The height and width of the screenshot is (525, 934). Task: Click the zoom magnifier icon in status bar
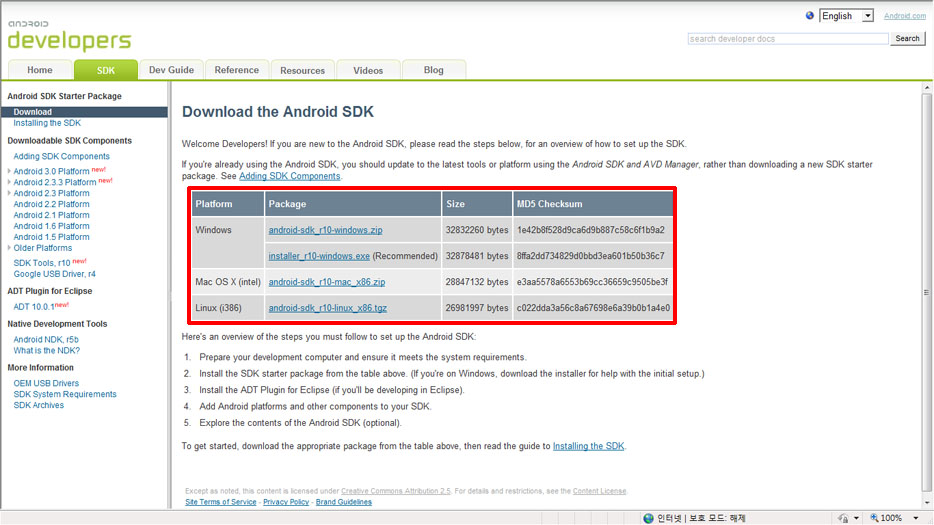(x=874, y=518)
